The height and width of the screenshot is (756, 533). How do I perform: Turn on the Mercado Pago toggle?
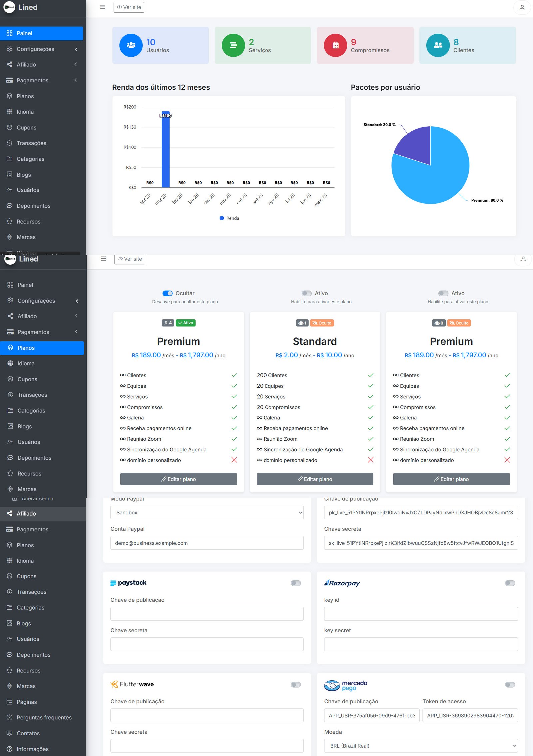click(x=510, y=685)
